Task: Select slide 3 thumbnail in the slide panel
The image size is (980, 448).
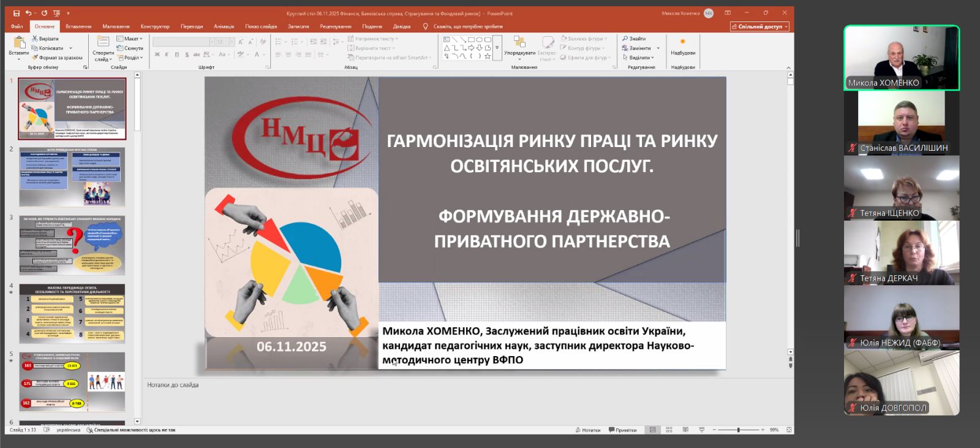Action: click(x=72, y=245)
